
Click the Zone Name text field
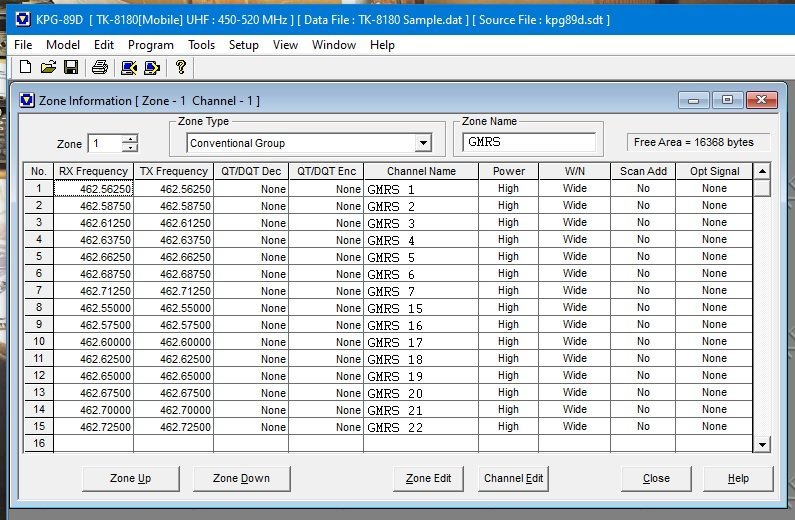pos(529,142)
